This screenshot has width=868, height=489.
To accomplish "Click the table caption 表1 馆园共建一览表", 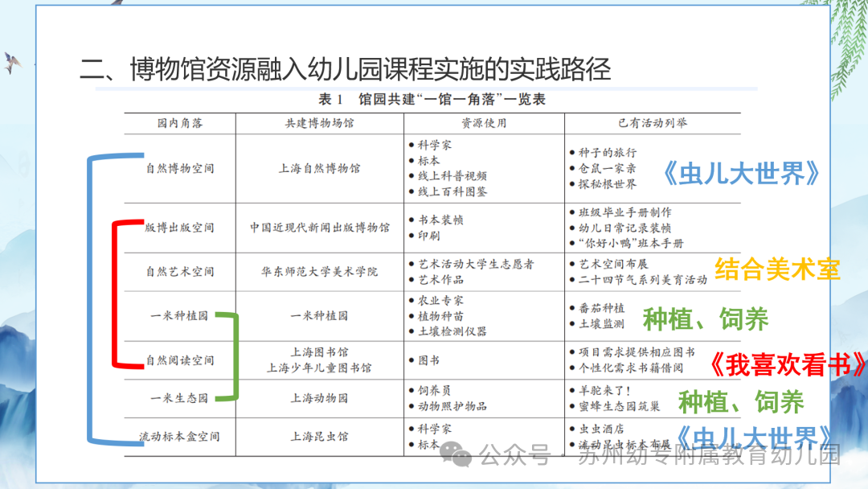I will (x=434, y=101).
